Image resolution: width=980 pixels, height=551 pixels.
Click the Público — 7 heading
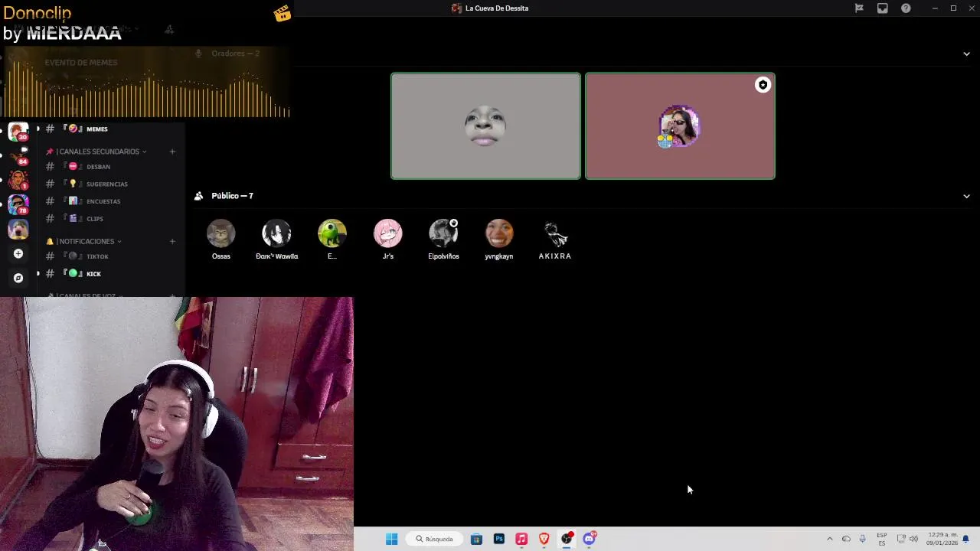click(232, 196)
